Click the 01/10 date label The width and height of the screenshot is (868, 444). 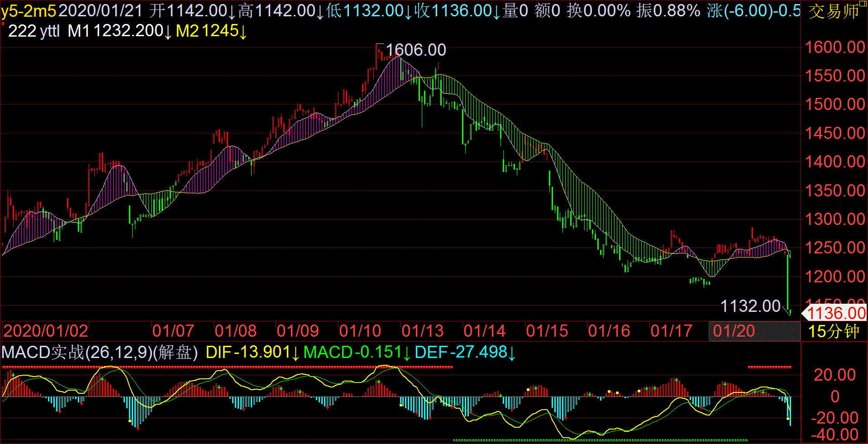point(360,331)
